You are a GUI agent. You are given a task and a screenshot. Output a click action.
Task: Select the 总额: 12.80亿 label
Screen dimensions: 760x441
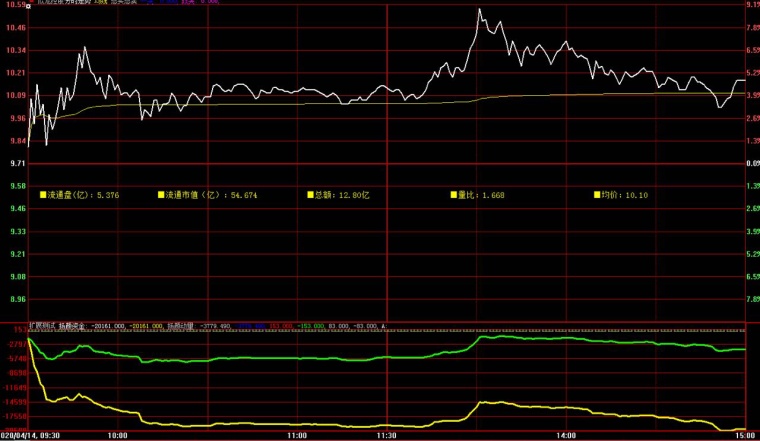click(343, 196)
